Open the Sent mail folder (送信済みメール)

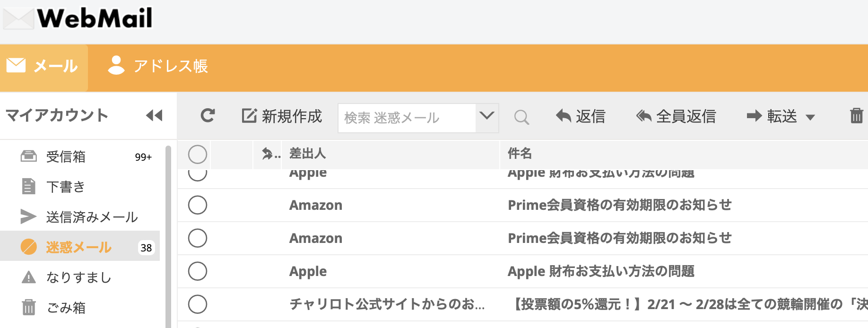(92, 217)
